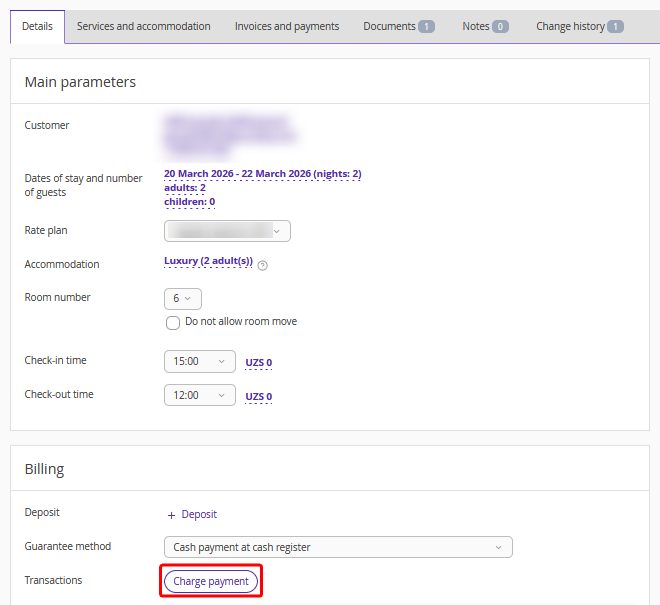Open the Invoices and payments tab
660x605 pixels.
point(287,26)
